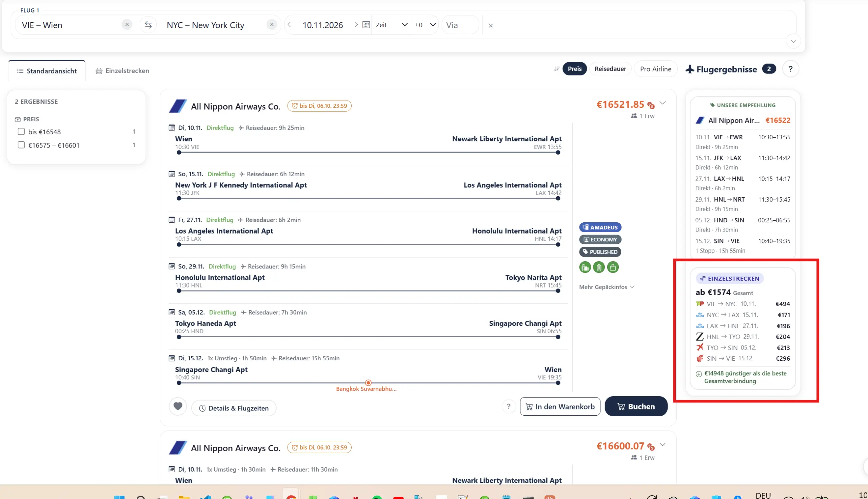Open the Zeit time dropdown
The image size is (868, 499).
coord(391,25)
